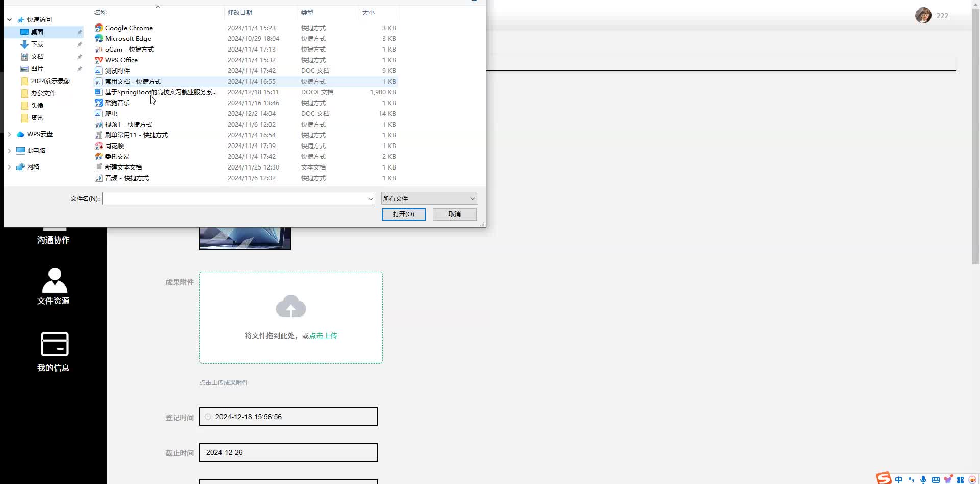The height and width of the screenshot is (484, 980).
Task: Open the Sogou toolbox grid icon
Action: tap(960, 480)
